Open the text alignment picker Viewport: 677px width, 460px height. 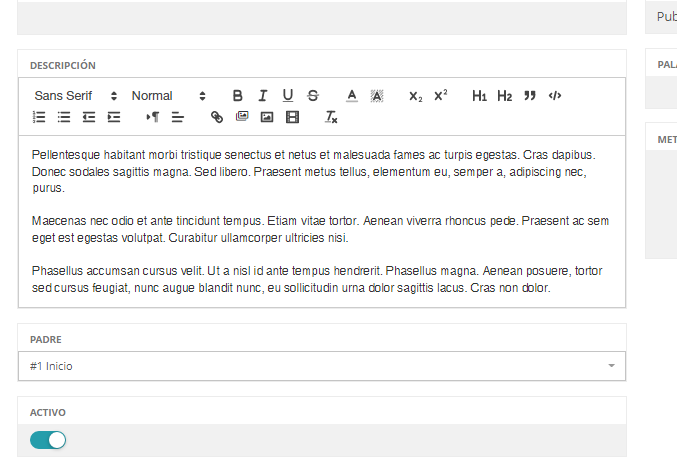click(x=178, y=117)
